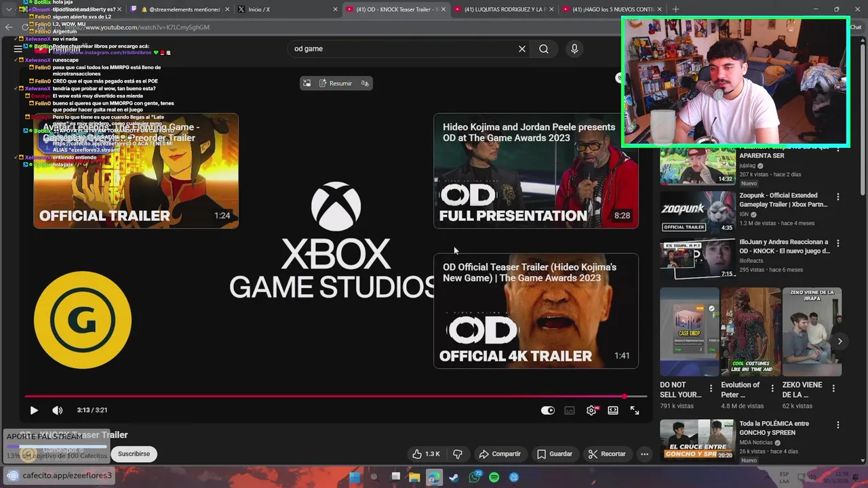Click the translate icon next to Resumir

[365, 83]
